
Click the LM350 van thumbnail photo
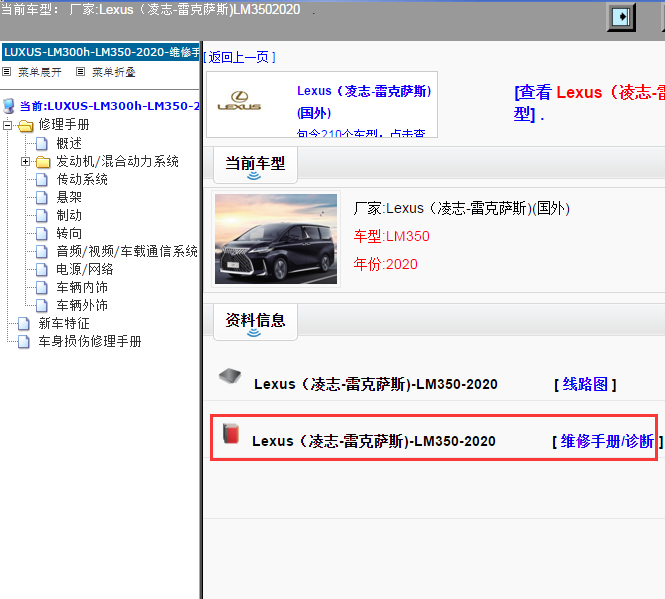276,239
